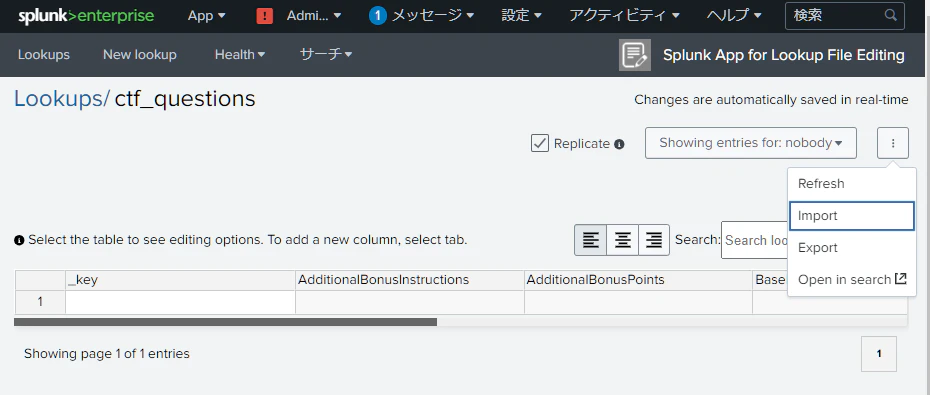Screen dimensions: 930x395
Task: Click the blue messages count badge
Action: 378,16
